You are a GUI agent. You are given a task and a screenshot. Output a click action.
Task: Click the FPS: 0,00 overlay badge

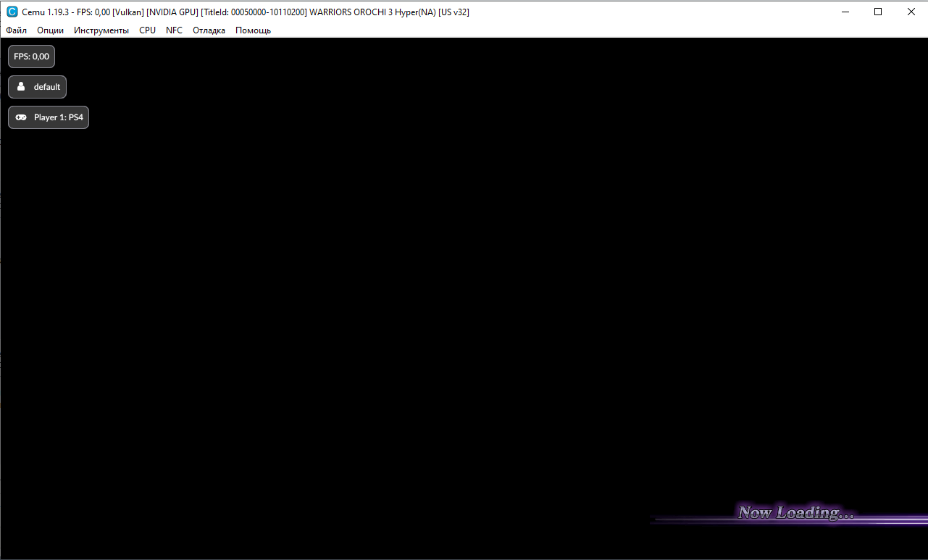coord(31,57)
